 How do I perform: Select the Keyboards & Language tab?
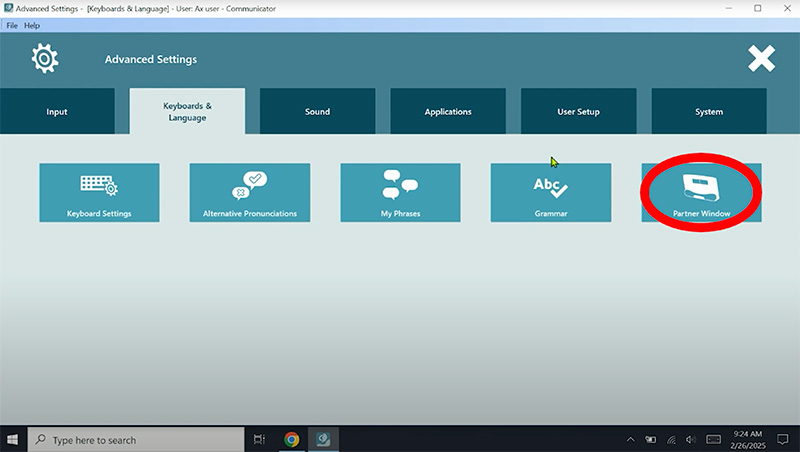pyautogui.click(x=187, y=112)
